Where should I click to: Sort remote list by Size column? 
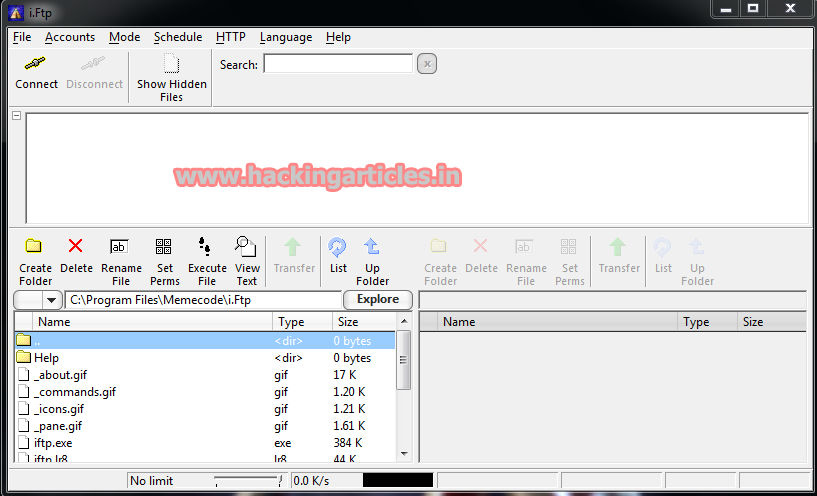[x=772, y=321]
